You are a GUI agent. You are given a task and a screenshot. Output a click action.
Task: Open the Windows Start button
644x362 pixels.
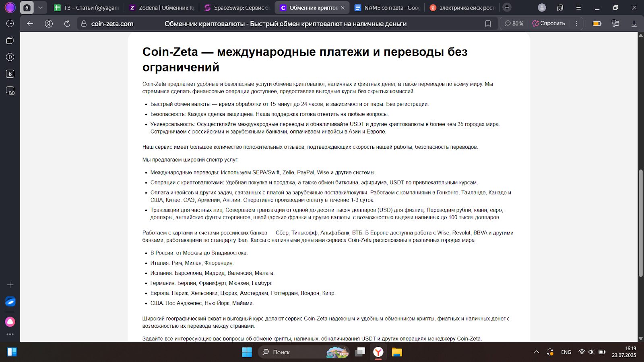click(247, 352)
